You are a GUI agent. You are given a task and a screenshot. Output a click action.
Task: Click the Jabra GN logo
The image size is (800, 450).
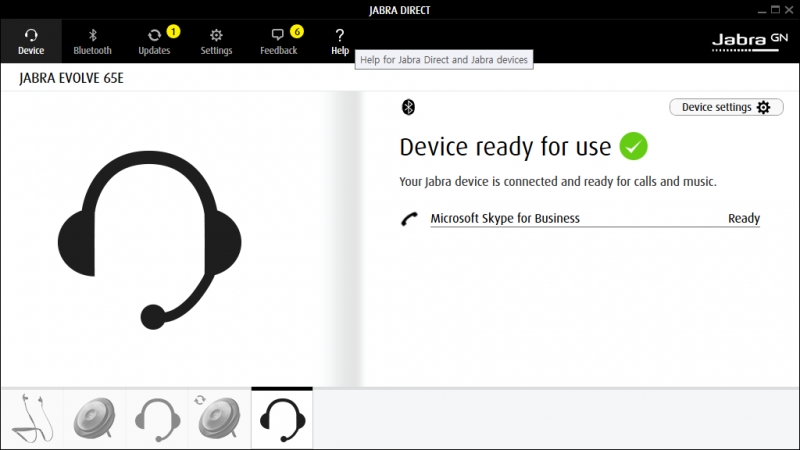pos(749,42)
